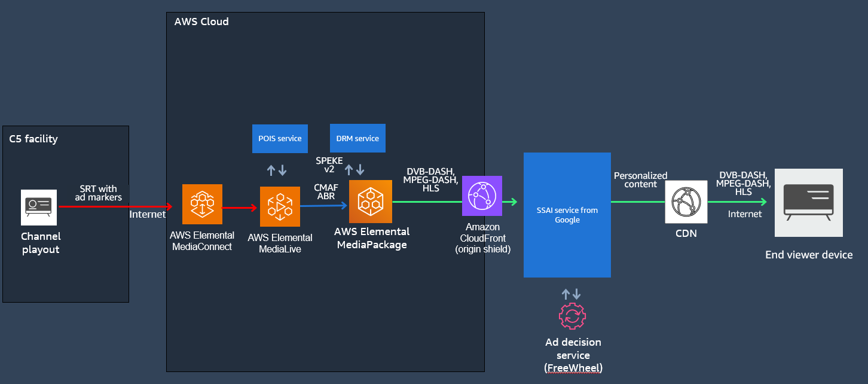Click arrows above Ad decision service icon

571,294
